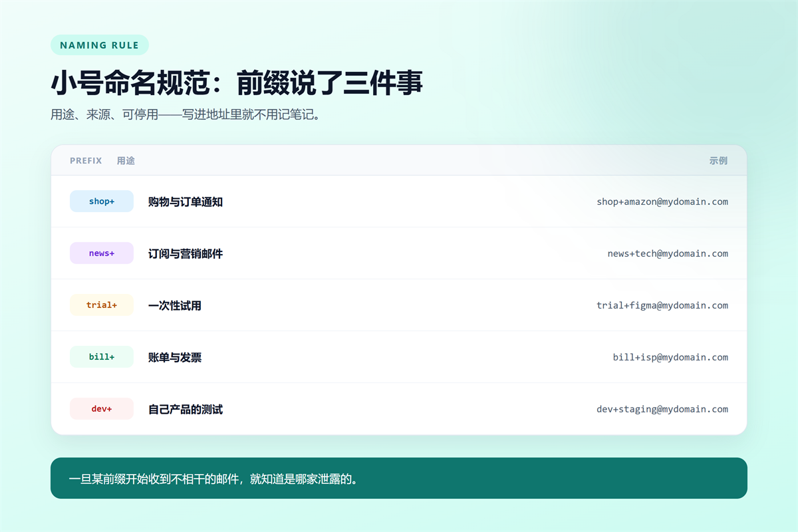
Task: Select the shop+ prefix tag
Action: [x=102, y=201]
